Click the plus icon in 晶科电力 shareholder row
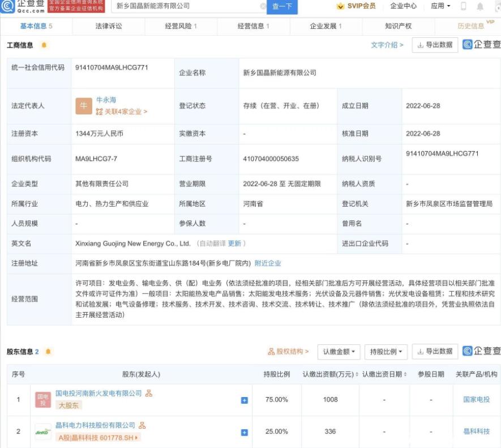 pyautogui.click(x=245, y=432)
